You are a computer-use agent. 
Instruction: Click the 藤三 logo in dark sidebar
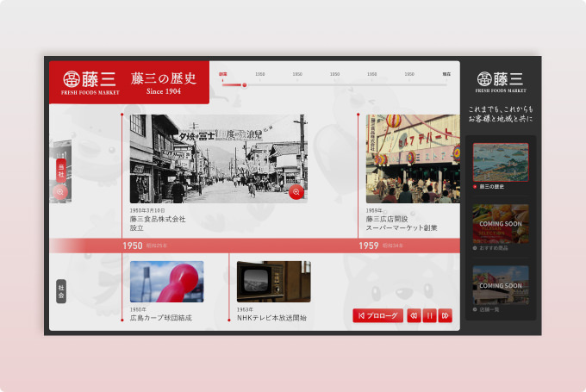coord(501,82)
